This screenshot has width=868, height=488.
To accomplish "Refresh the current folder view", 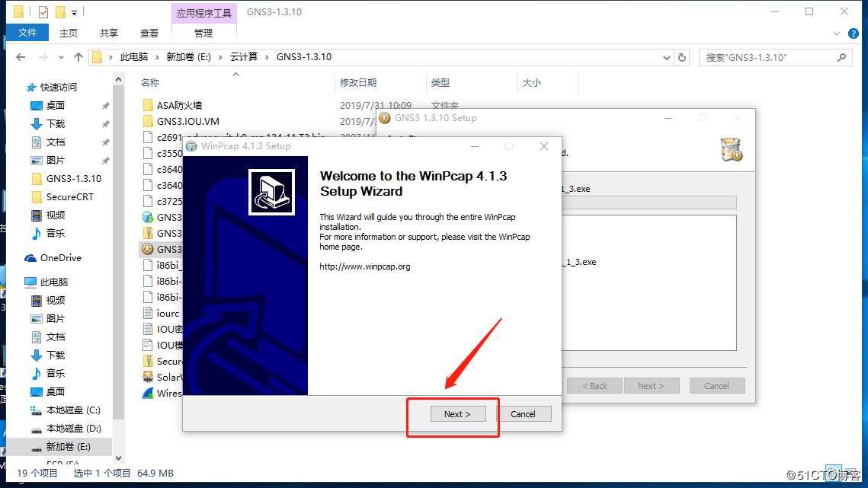I will pos(682,58).
